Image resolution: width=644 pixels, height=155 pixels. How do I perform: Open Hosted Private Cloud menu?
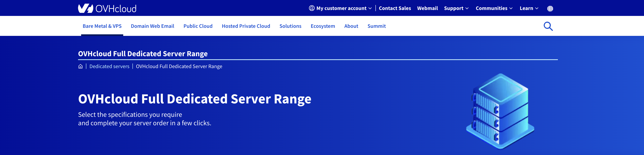(x=246, y=26)
